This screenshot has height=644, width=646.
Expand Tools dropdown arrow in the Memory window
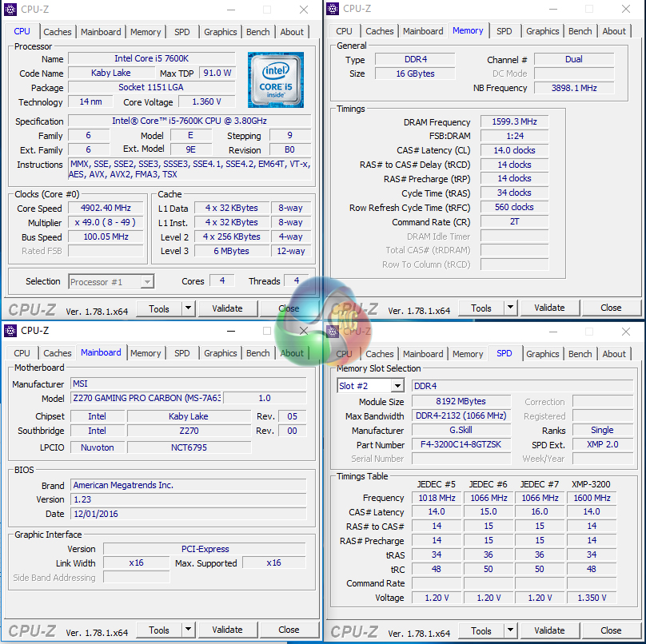point(511,308)
